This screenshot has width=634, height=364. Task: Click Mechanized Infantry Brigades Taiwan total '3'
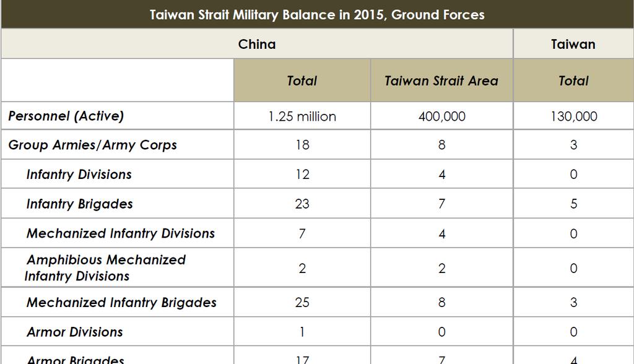pos(573,302)
